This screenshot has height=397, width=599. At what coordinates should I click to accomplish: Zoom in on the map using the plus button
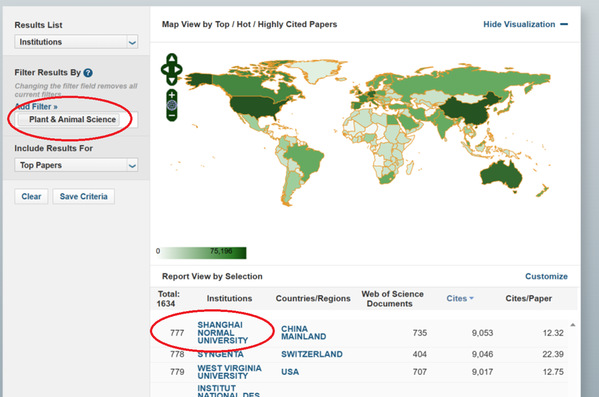tap(172, 95)
